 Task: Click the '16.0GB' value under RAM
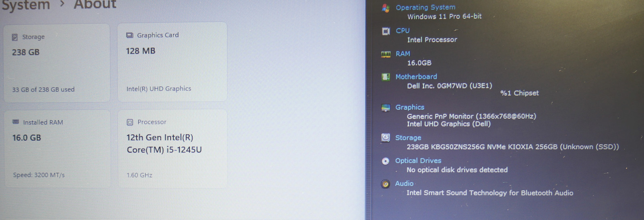click(419, 63)
